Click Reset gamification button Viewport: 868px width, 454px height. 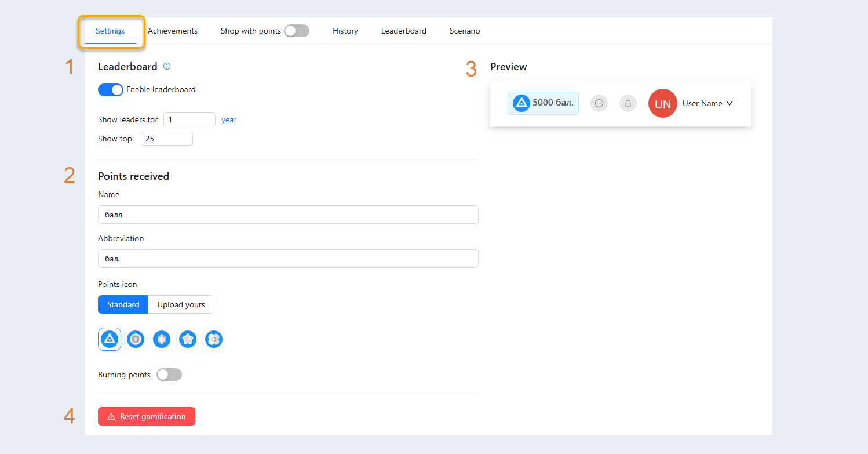click(147, 416)
